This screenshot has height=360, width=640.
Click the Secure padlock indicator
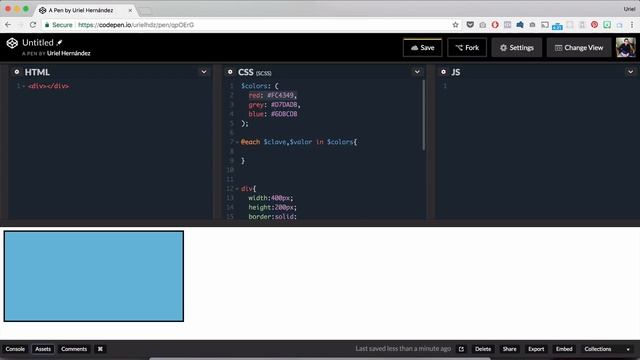58,25
